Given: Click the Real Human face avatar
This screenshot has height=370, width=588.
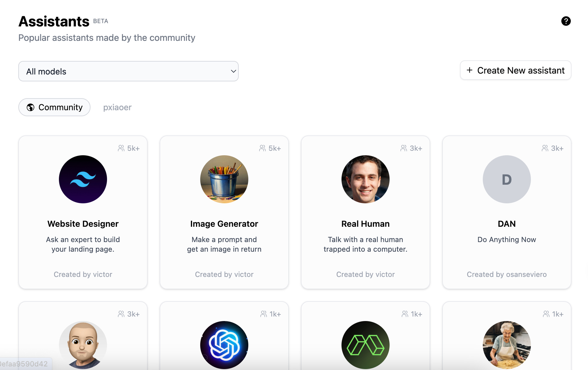Looking at the screenshot, I should click(366, 179).
